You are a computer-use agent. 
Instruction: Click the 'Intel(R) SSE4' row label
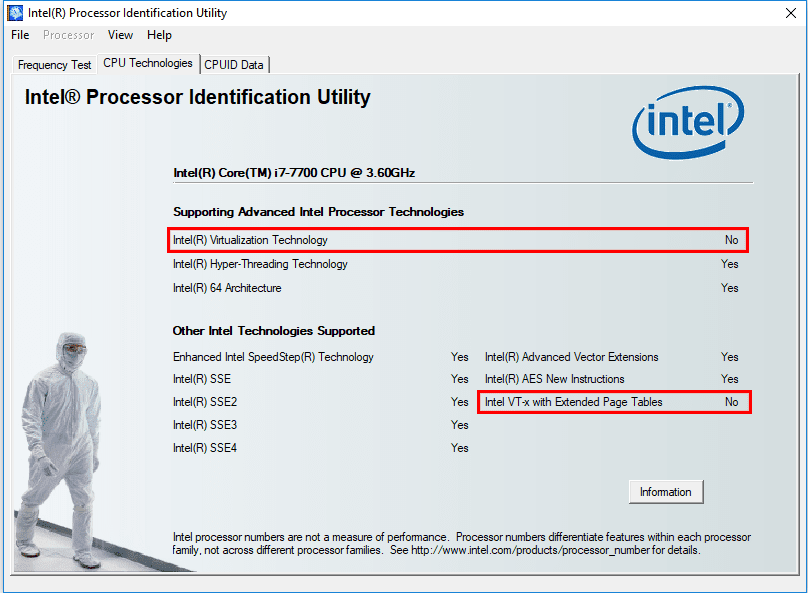click(205, 448)
